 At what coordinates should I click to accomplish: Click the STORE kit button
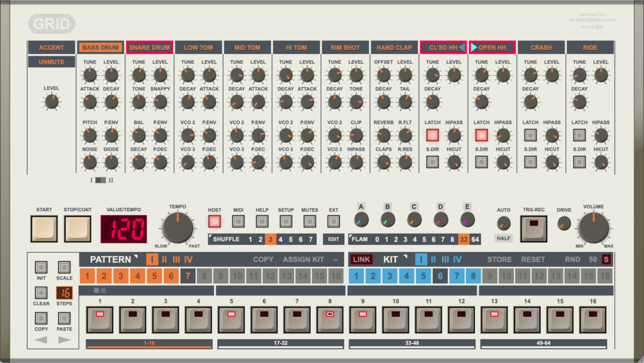tap(499, 259)
